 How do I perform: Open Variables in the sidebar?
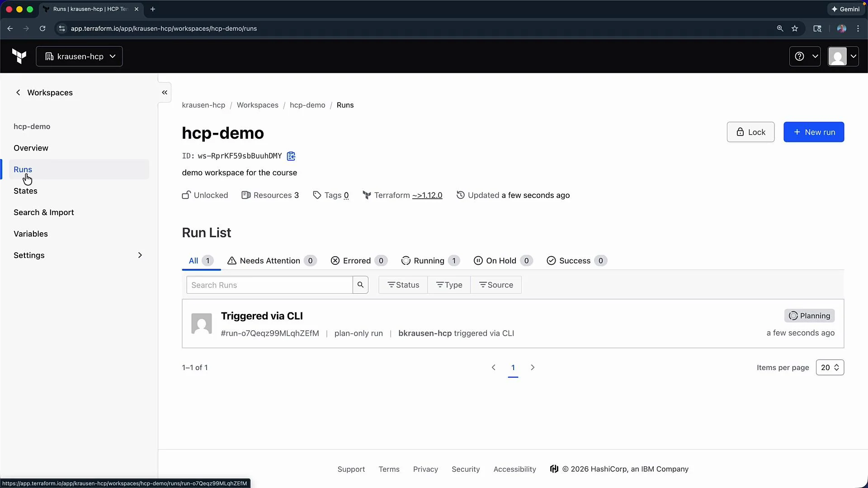(31, 234)
